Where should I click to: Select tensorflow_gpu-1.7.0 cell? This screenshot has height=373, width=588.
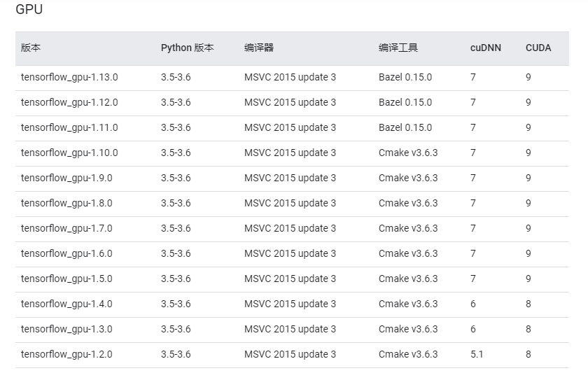point(66,228)
